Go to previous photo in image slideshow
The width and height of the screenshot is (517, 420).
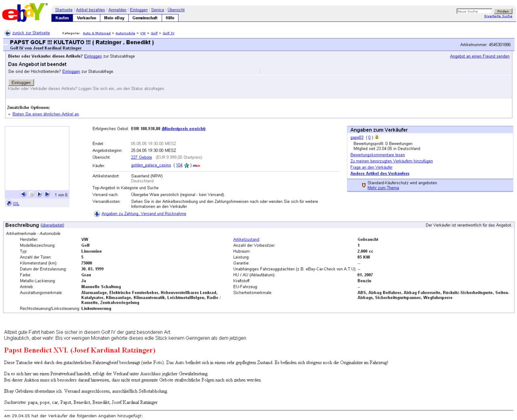coord(23,194)
